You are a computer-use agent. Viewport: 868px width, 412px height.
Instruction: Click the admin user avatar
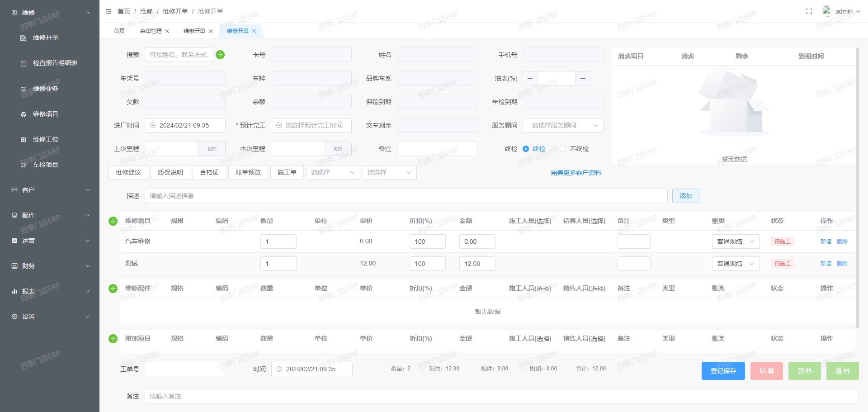coord(826,10)
